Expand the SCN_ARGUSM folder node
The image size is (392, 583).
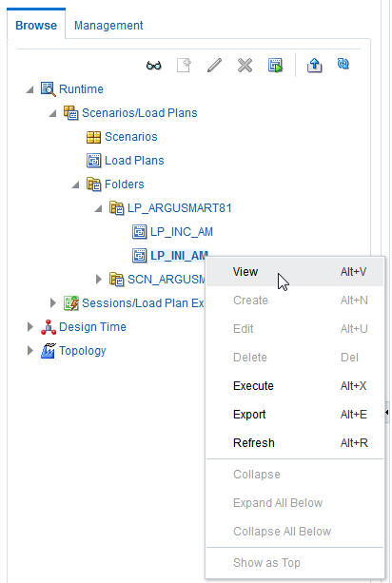[x=99, y=279]
